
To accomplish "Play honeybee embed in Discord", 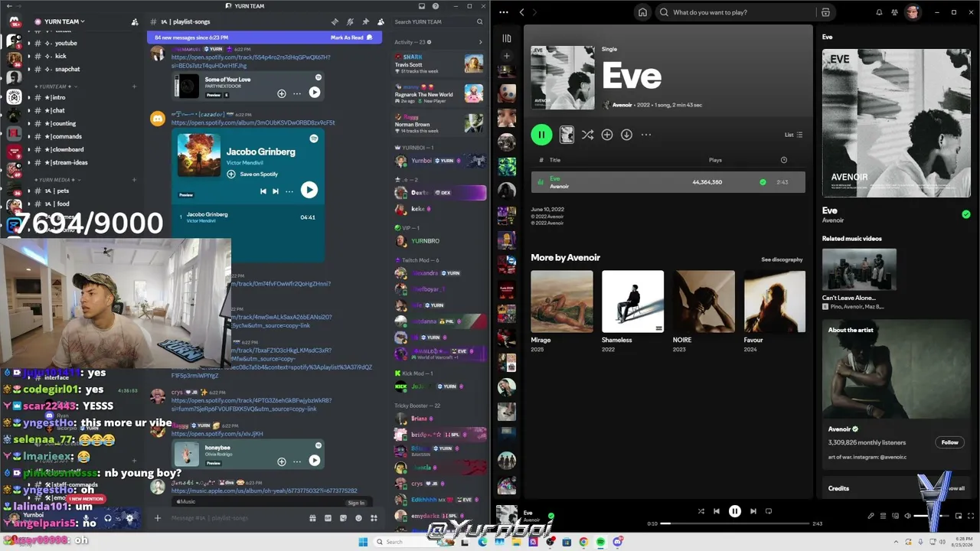I will point(315,461).
